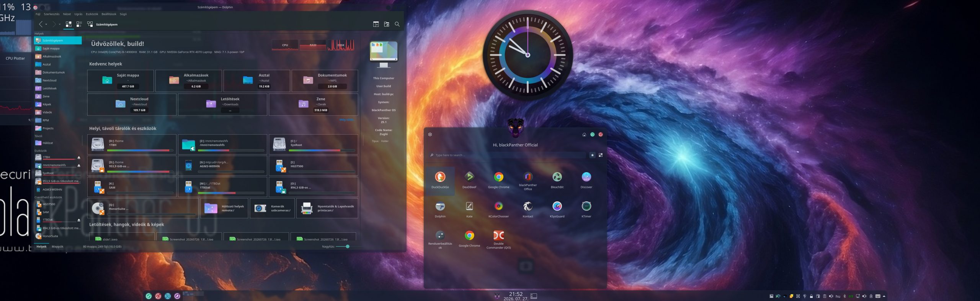The image size is (980, 301).
Task: Eject the 1TBH device in sidebar
Action: [79, 157]
